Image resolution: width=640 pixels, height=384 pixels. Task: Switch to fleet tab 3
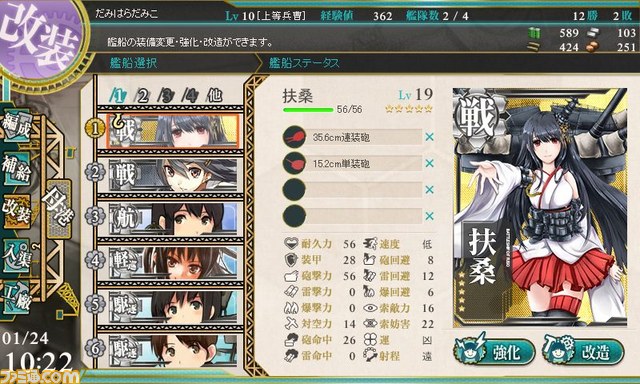(166, 96)
